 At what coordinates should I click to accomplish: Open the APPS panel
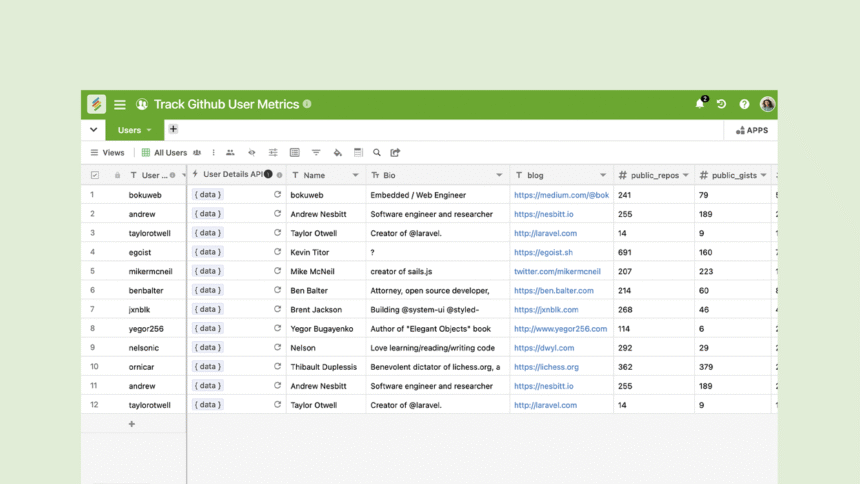click(x=752, y=130)
